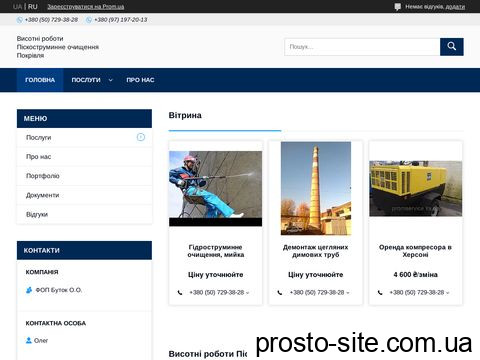Open the high-pressure washing worker photo
480x360 pixels.
(x=215, y=189)
